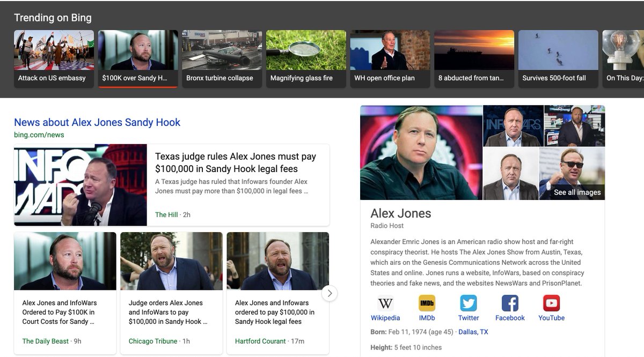The width and height of the screenshot is (644, 357).
Task: Open large Alex Jones main panel photo
Action: click(x=421, y=153)
